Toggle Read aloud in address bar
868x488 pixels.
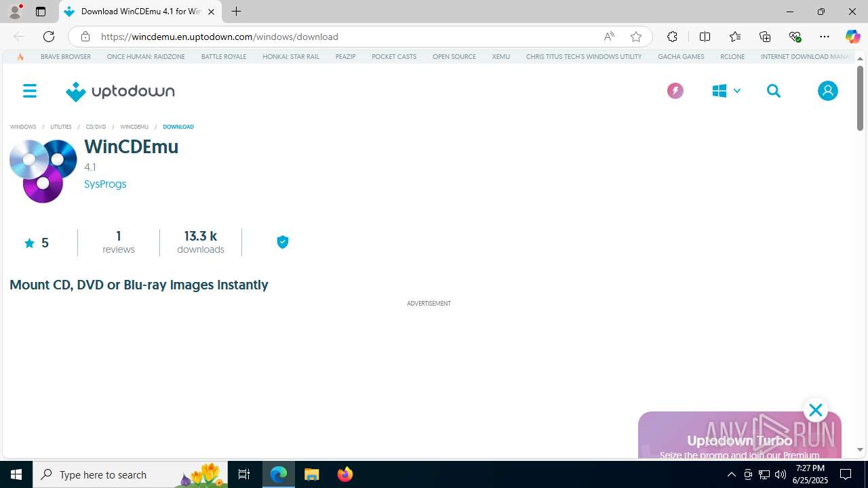point(609,37)
